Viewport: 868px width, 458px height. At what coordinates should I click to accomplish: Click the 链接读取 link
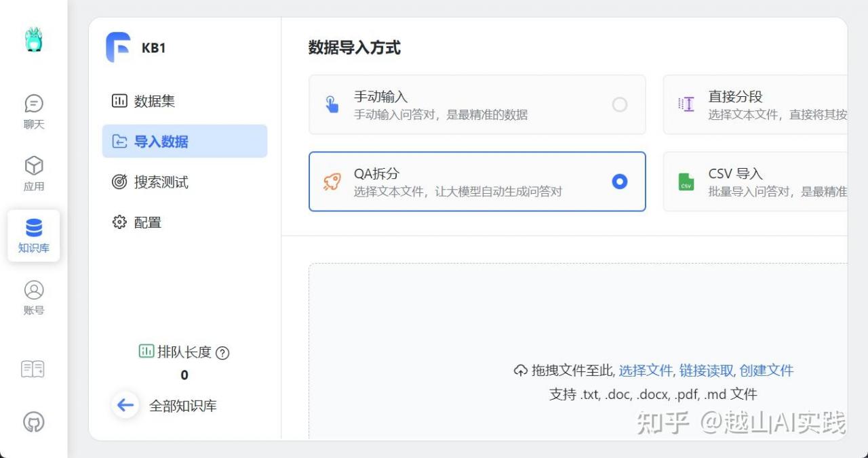point(706,371)
